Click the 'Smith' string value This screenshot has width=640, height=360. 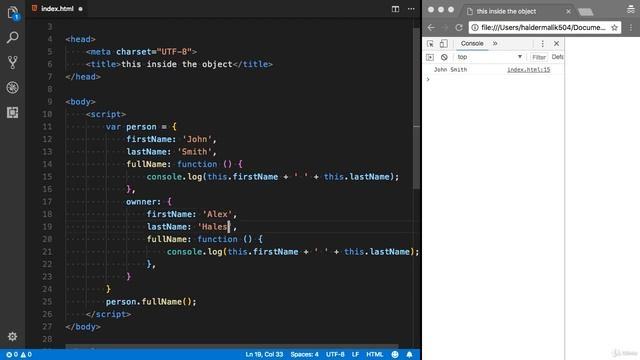(x=195, y=152)
